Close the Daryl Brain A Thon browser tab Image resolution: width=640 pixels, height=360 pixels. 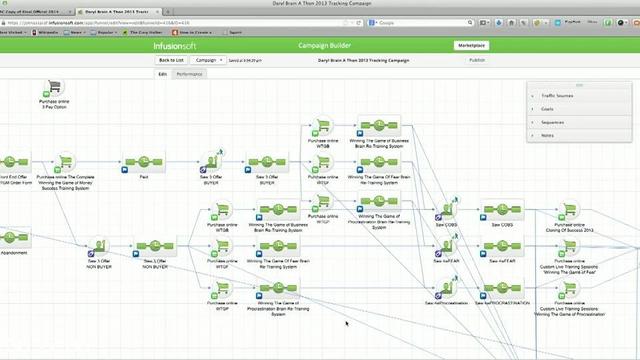coord(157,12)
